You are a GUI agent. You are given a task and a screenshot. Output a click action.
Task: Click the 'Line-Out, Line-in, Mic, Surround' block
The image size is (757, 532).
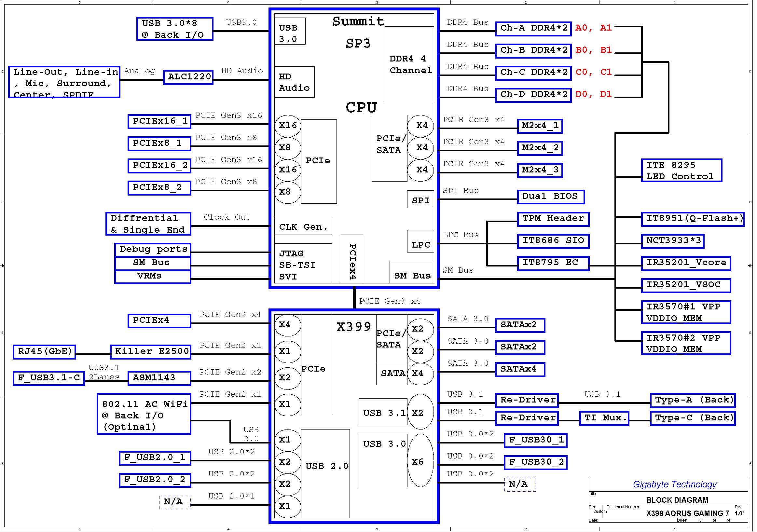(x=64, y=82)
